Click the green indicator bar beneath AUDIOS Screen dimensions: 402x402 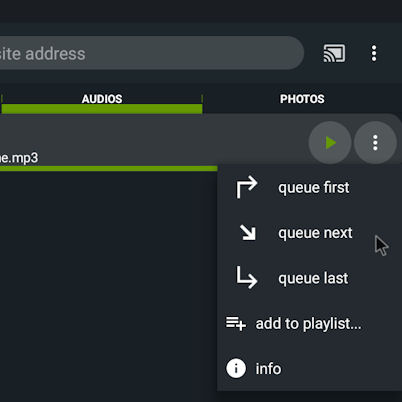click(102, 109)
